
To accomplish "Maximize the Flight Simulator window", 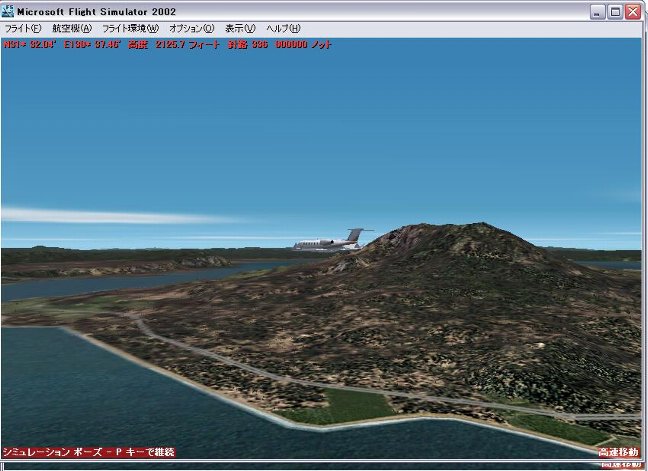I will coord(615,11).
